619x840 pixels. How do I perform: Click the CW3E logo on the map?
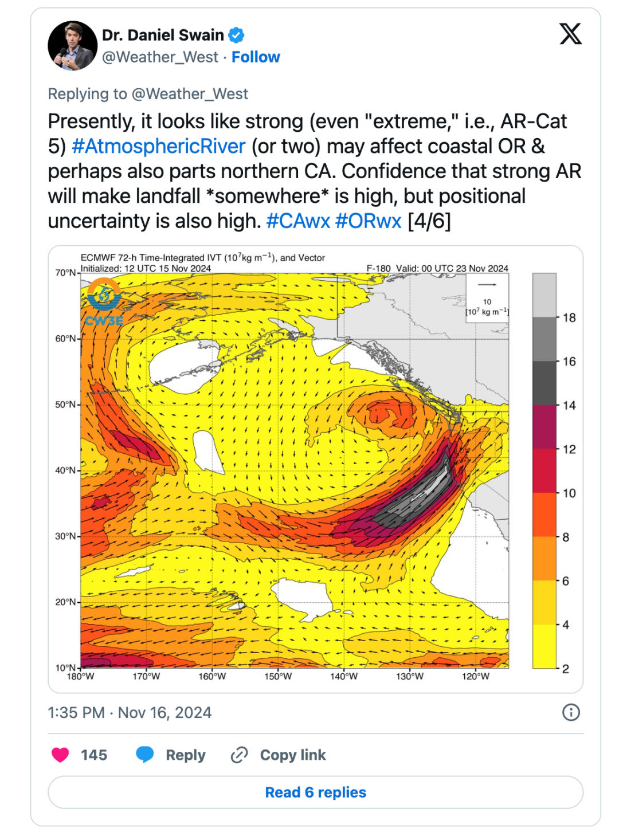(x=104, y=303)
